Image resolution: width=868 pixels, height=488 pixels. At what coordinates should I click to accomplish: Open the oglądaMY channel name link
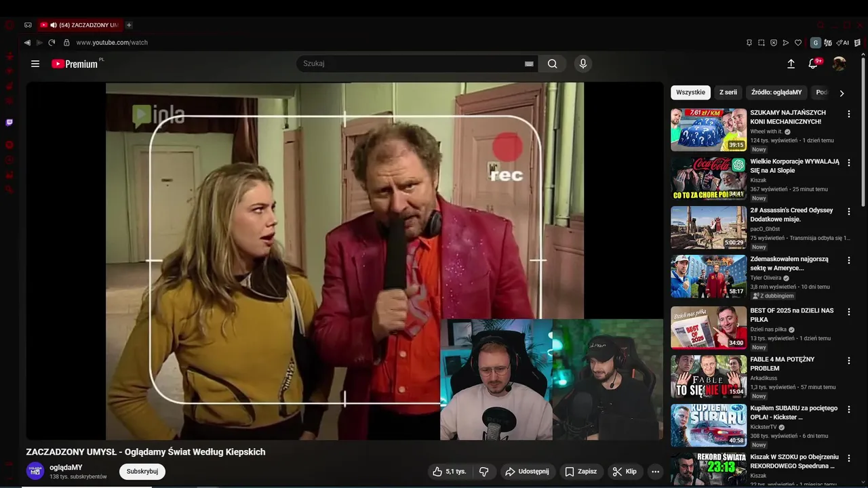[x=66, y=467]
